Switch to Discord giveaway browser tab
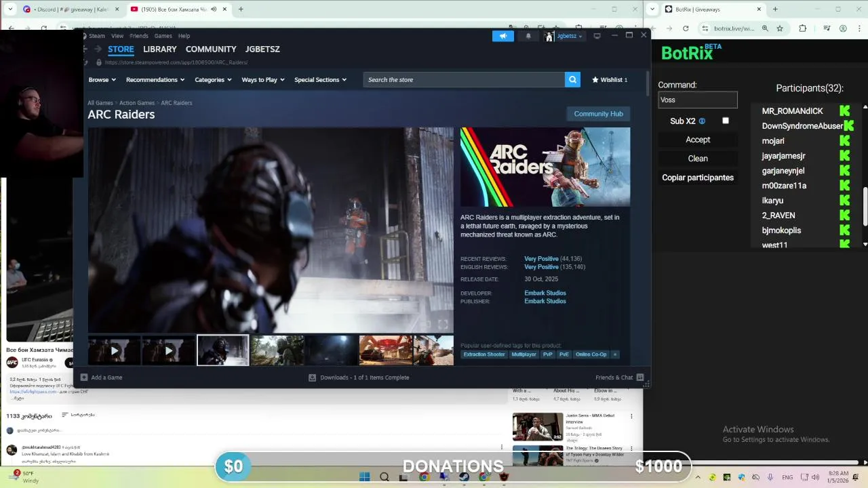The image size is (868, 488). (71, 9)
